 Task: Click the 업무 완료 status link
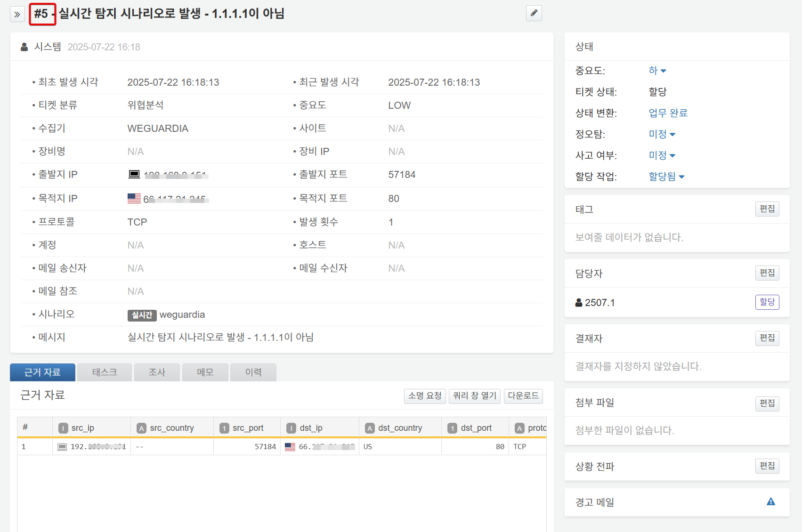[668, 113]
